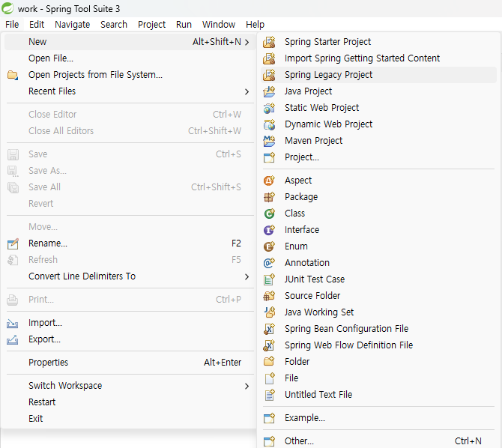Choose Open File... from File menu
Screen dimensions: 502x448
(130, 58)
